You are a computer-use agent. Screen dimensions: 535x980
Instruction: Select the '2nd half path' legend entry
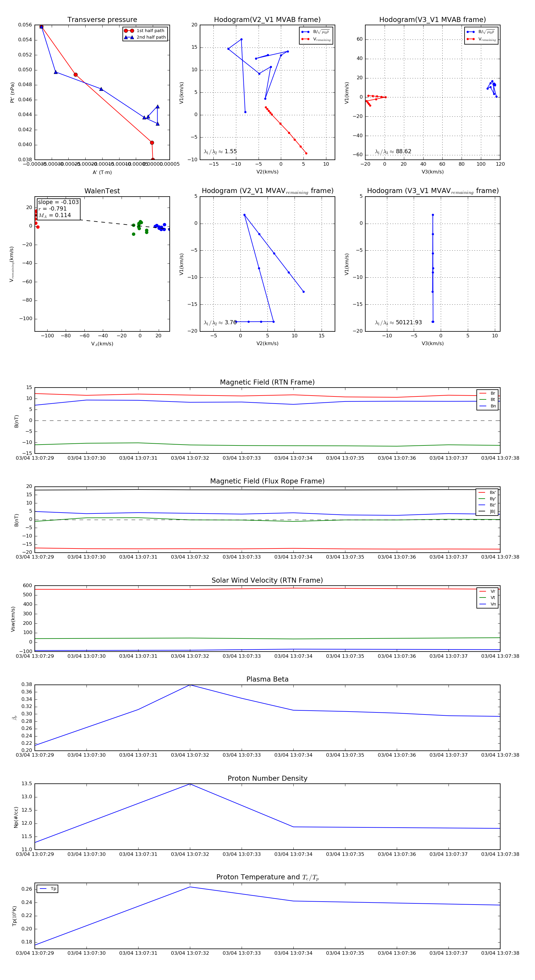pyautogui.click(x=145, y=37)
